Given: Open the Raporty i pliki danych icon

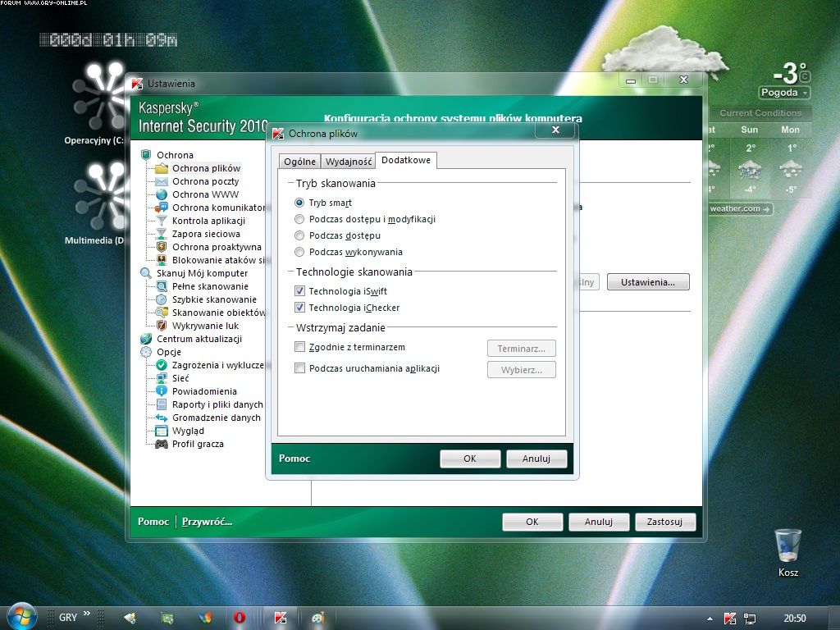Looking at the screenshot, I should click(162, 404).
